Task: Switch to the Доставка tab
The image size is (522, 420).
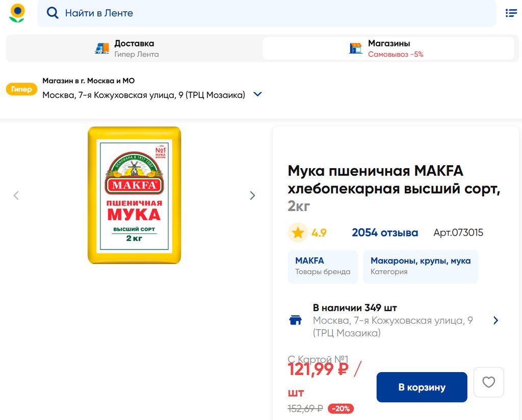Action: coord(134,48)
